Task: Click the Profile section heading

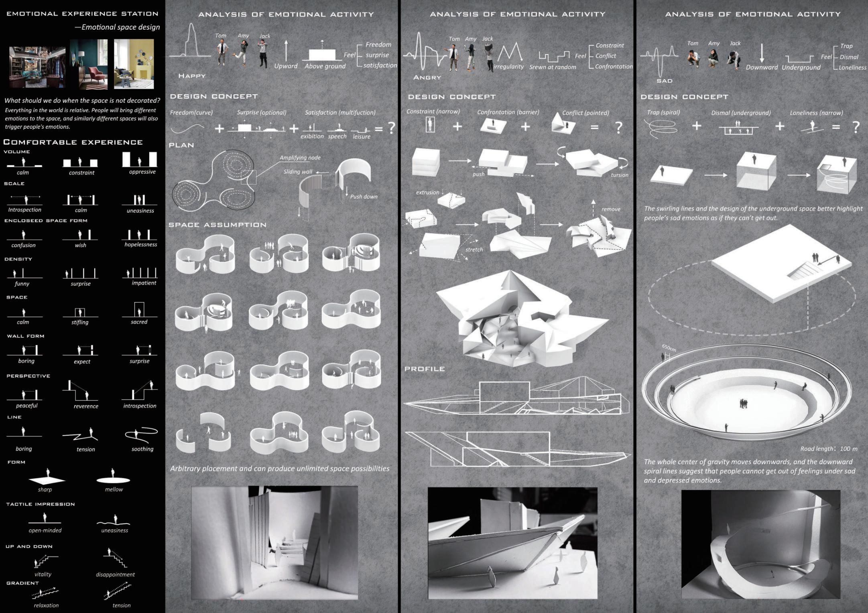Action: point(425,369)
